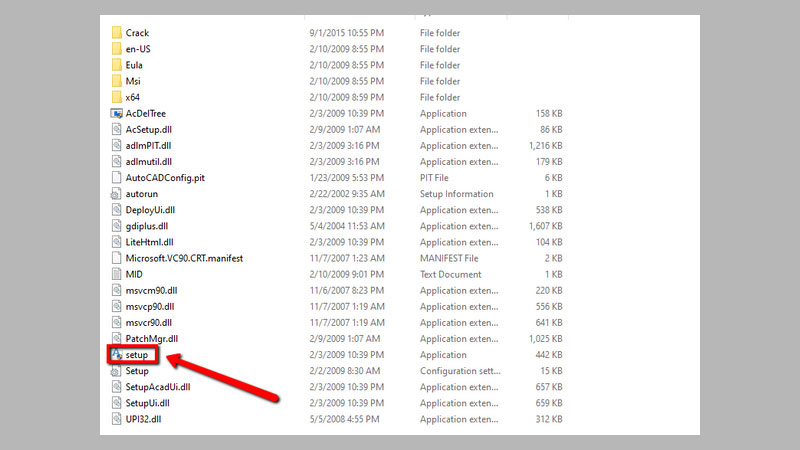Select the Crack folder icon
The width and height of the screenshot is (800, 450).
(x=116, y=33)
